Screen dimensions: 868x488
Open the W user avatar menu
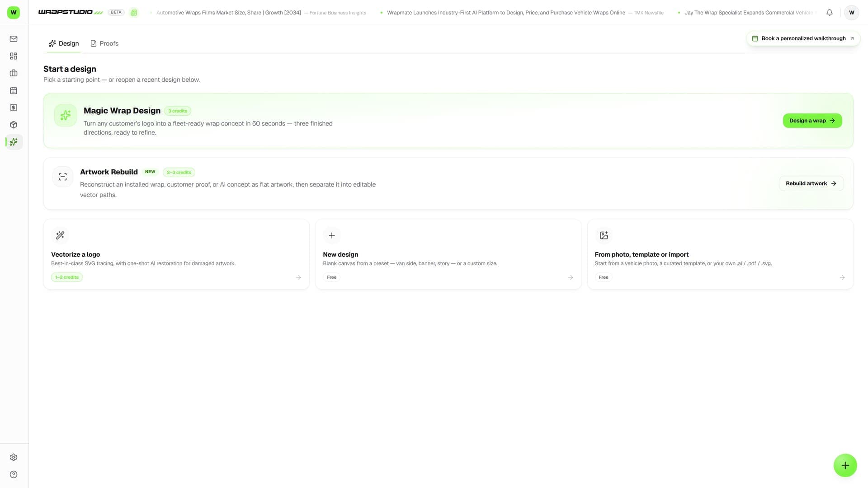click(852, 13)
